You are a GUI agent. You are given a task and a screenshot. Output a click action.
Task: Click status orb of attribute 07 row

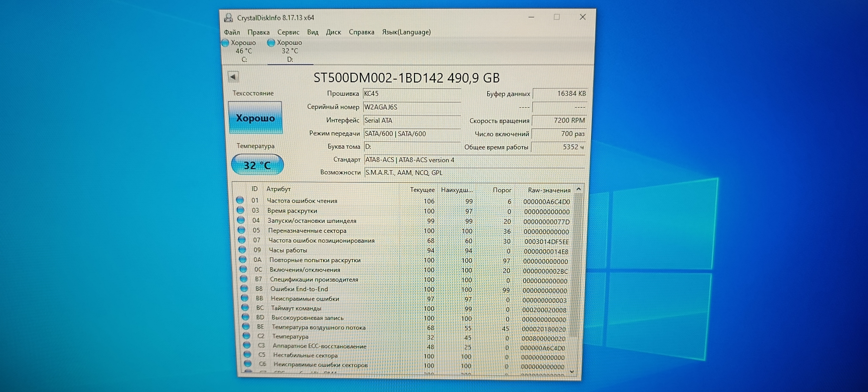(242, 240)
